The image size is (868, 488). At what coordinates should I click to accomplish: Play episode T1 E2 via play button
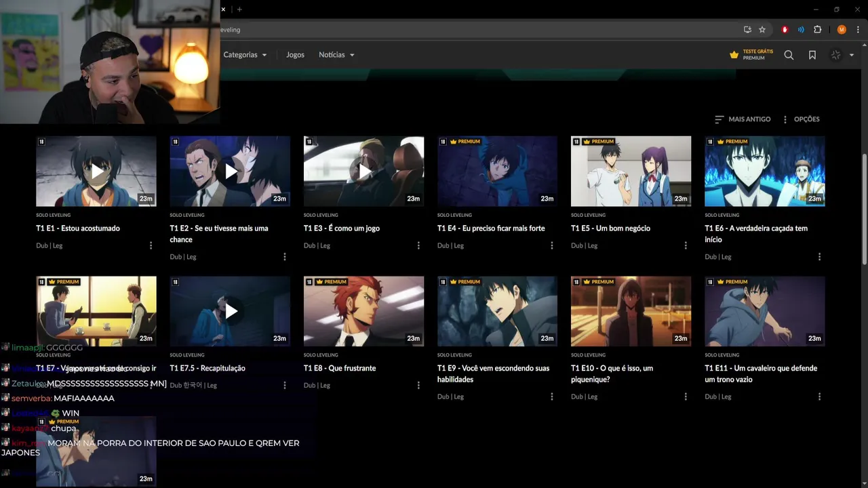[231, 171]
